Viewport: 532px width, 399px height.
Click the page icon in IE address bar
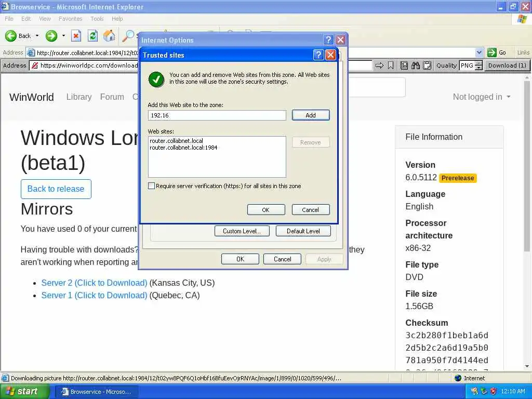[x=31, y=52]
